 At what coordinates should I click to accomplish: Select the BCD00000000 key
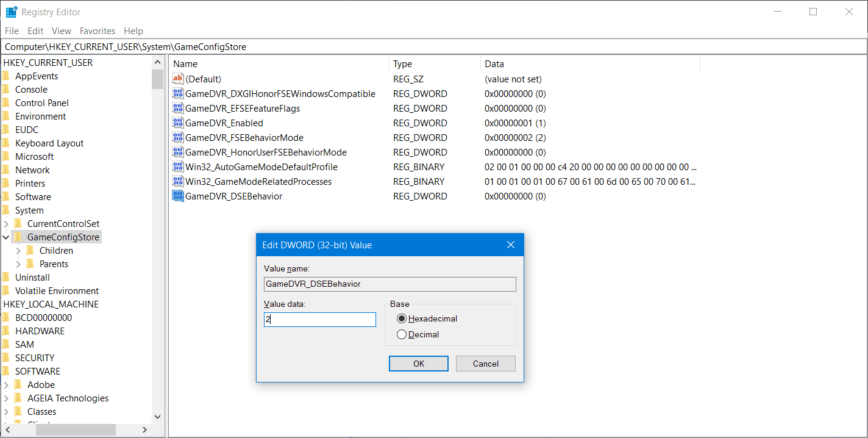coord(43,317)
